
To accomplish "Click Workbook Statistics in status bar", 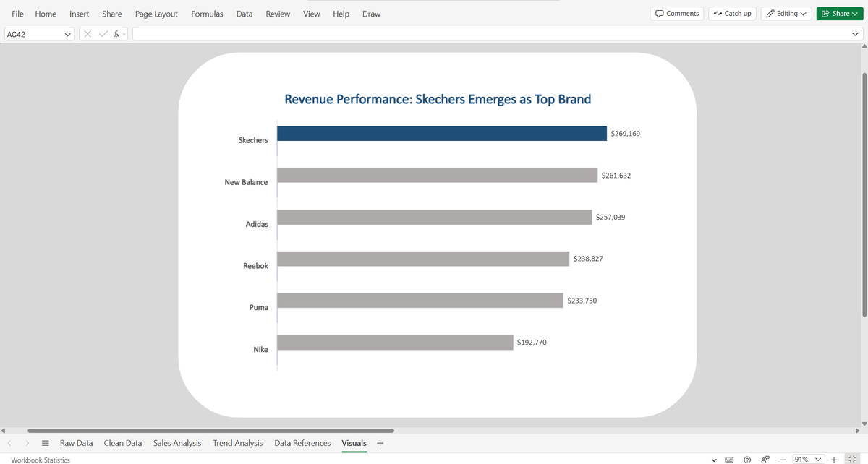I will pyautogui.click(x=41, y=460).
